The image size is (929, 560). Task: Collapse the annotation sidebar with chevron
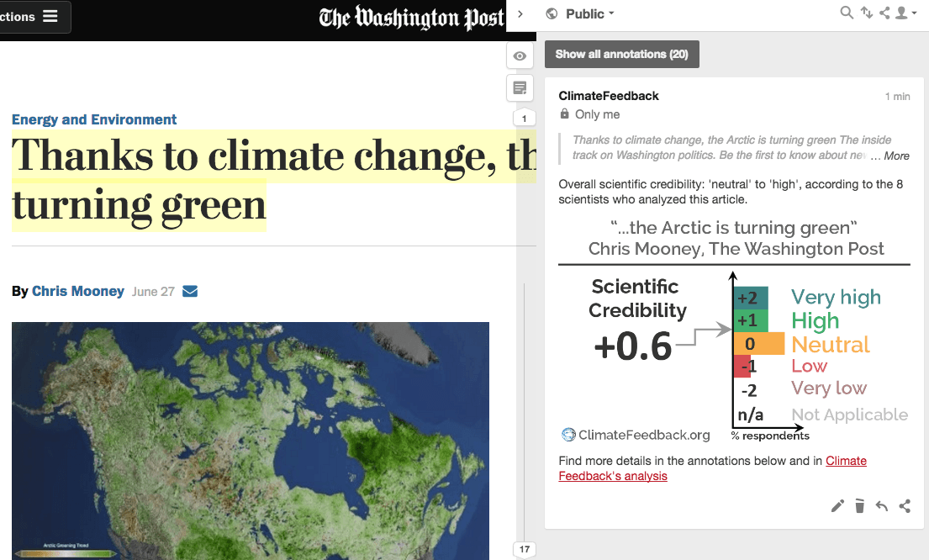tap(520, 13)
